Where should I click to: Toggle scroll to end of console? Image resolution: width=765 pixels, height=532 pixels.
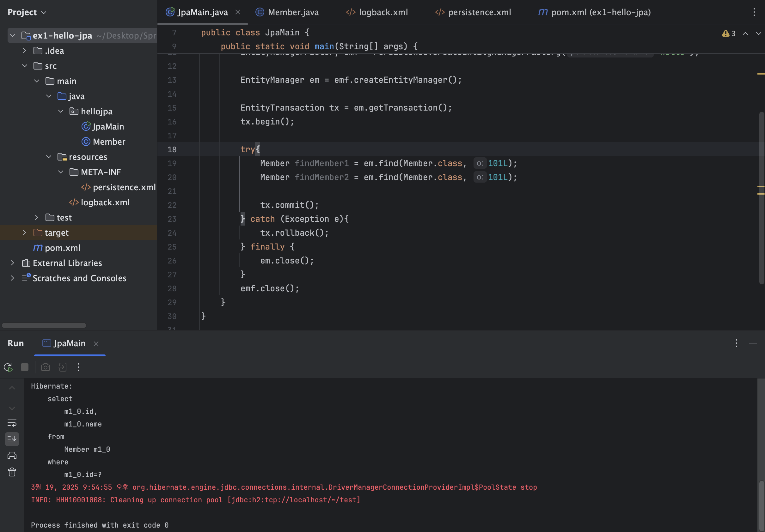(12, 439)
